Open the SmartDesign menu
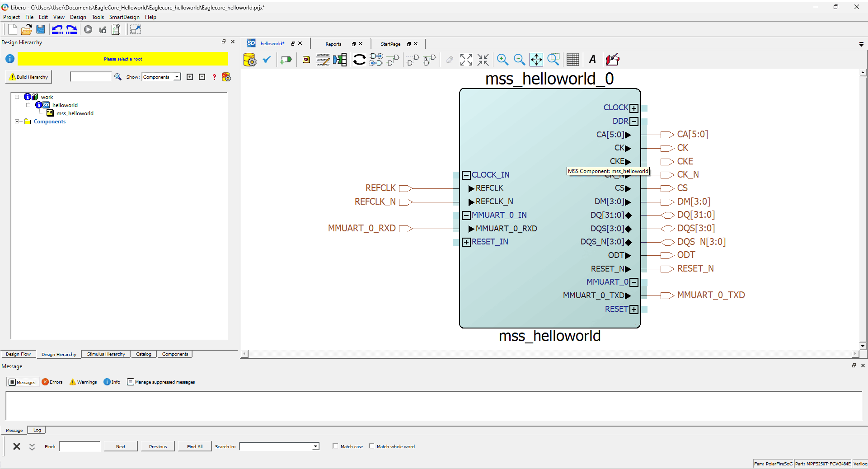Viewport: 868px width, 469px height. (x=124, y=17)
